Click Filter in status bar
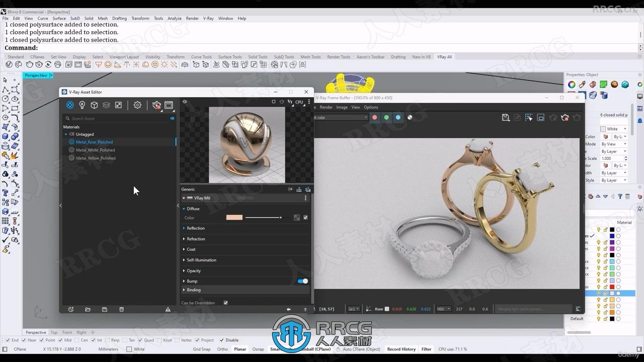The image size is (644, 362). tap(426, 349)
